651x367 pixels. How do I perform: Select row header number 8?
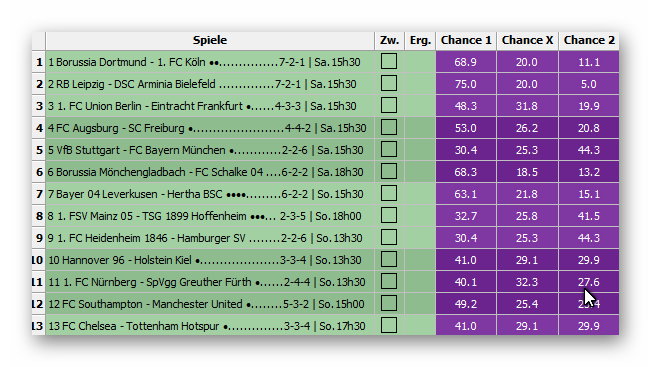click(39, 216)
